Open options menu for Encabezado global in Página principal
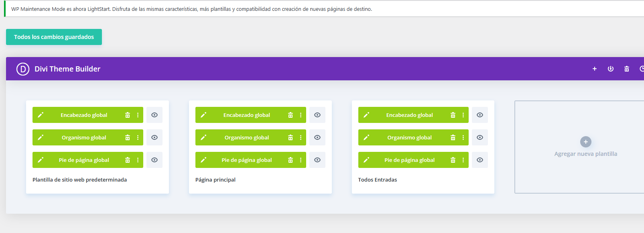This screenshot has height=233, width=644. pos(301,115)
